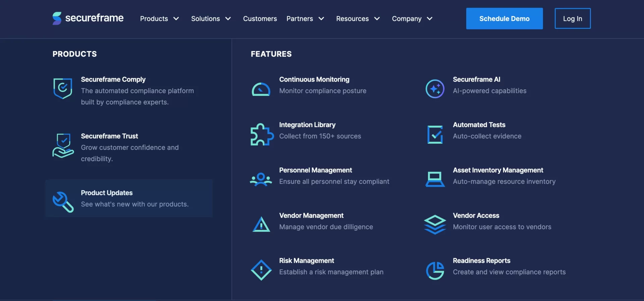This screenshot has width=644, height=301.
Task: Expand the Solutions chevron
Action: [228, 18]
